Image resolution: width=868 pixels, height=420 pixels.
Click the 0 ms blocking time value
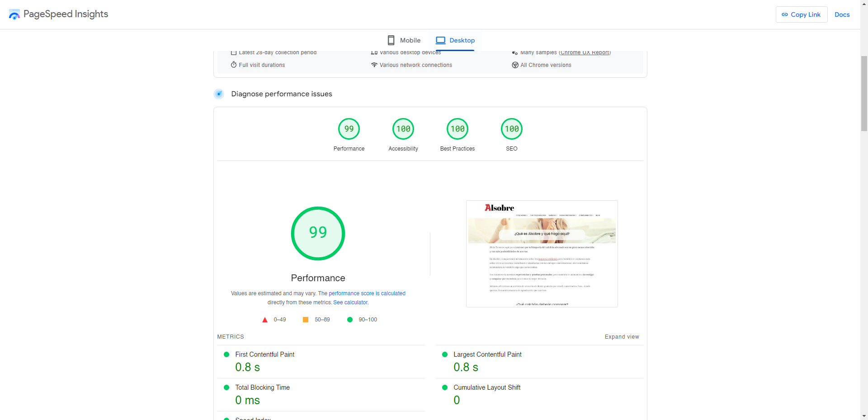[247, 400]
